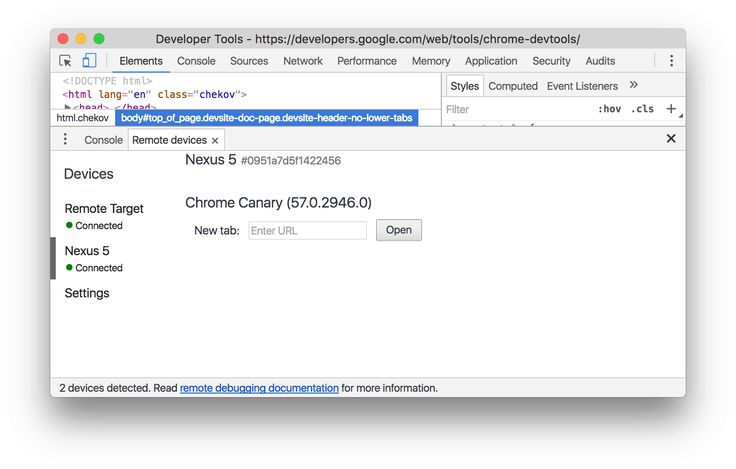
Task: Expand the head element triangle
Action: point(68,107)
